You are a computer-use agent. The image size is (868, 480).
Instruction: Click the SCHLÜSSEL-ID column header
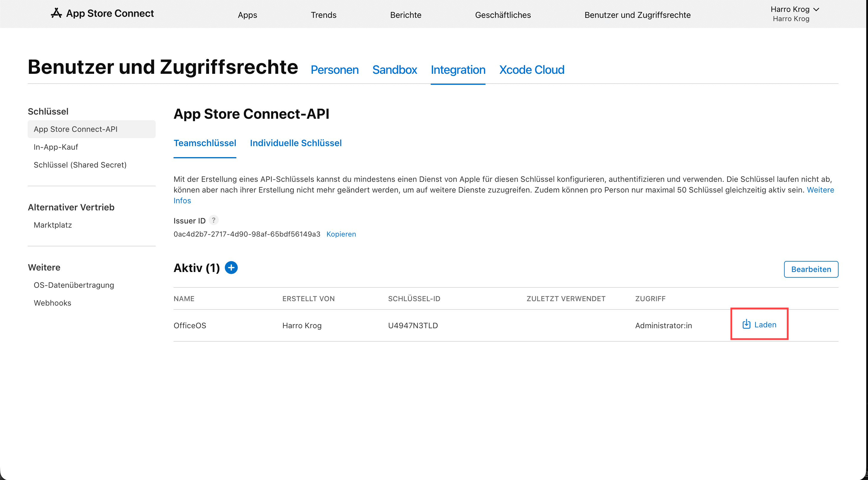(414, 298)
